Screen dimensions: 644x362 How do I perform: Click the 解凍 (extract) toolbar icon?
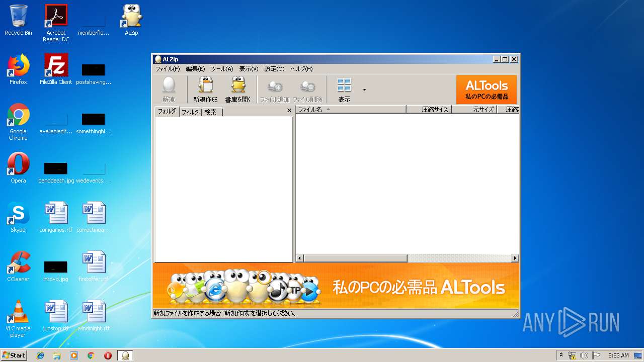coord(169,90)
